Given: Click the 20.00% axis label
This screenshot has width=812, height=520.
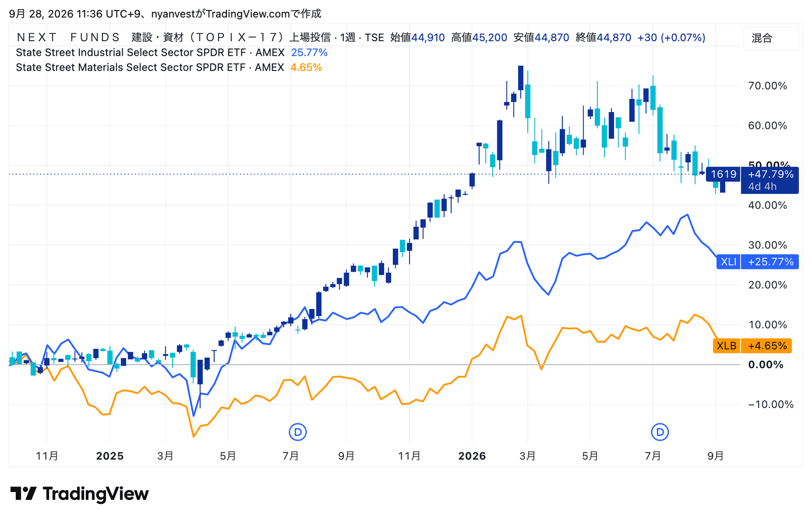Looking at the screenshot, I should point(767,285).
